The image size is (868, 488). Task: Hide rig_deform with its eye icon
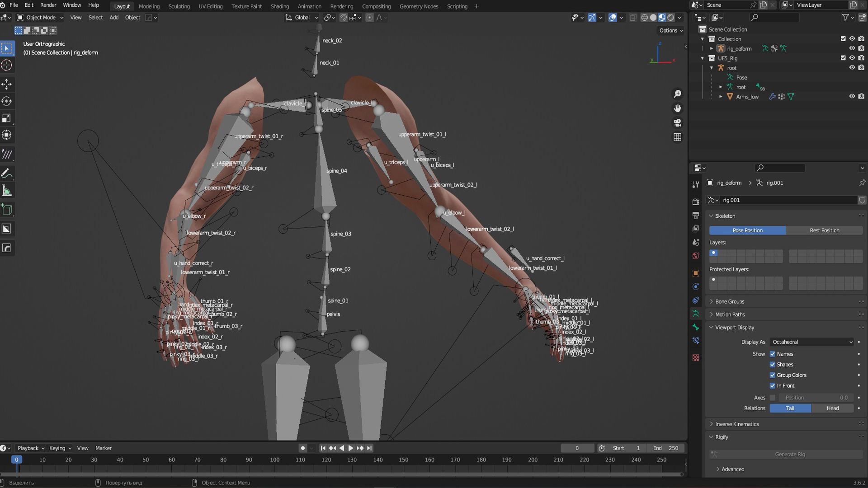(x=852, y=48)
